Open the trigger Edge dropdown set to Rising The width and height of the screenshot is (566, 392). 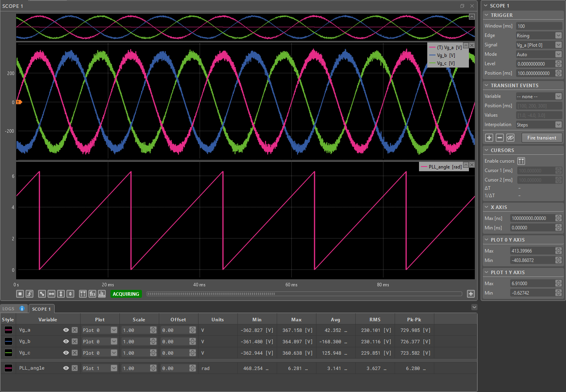coord(539,35)
